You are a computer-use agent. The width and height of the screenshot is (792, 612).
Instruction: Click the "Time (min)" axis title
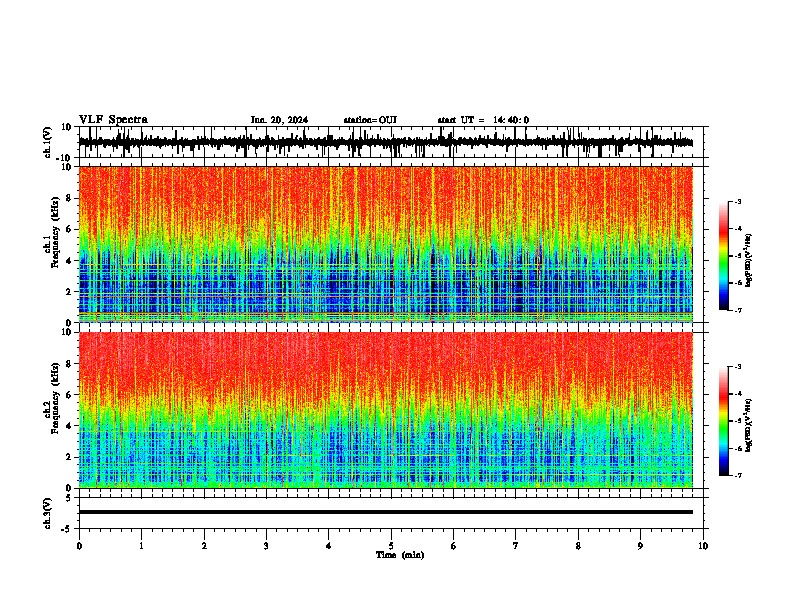coord(400,555)
